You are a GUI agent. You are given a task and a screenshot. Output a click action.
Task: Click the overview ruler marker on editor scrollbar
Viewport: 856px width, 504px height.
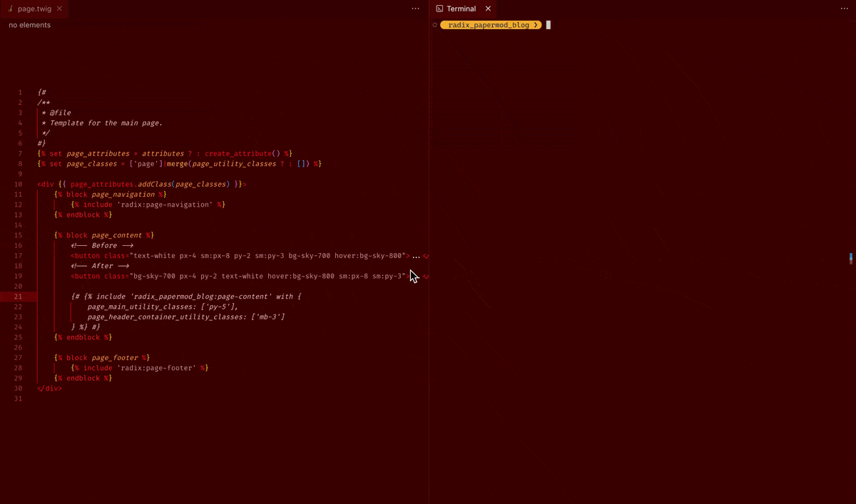tap(851, 257)
